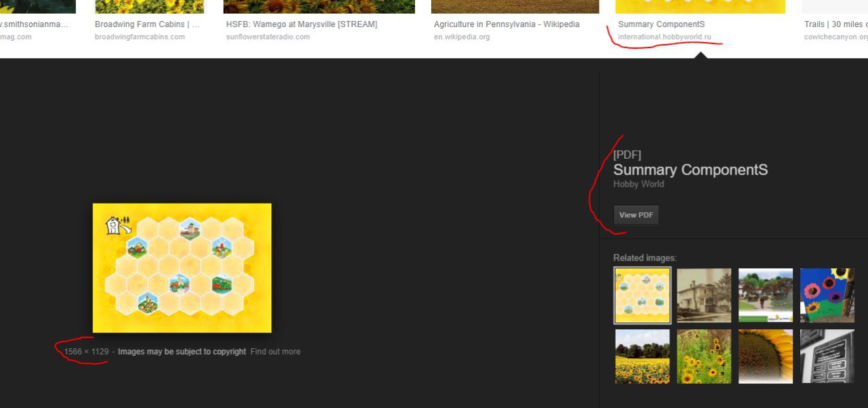This screenshot has height=408, width=868.
Task: Click the international.hobbyworld.ru source text
Action: tap(665, 37)
